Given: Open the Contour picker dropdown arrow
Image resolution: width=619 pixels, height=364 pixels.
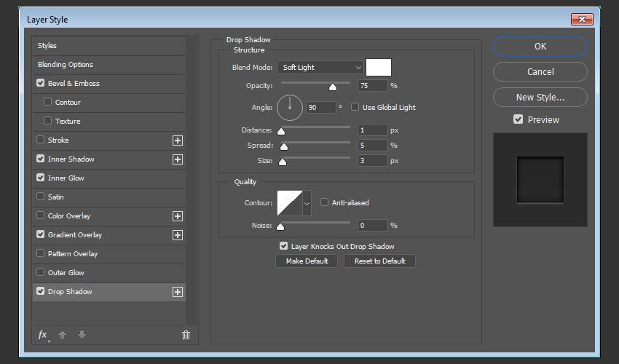Looking at the screenshot, I should click(x=307, y=203).
